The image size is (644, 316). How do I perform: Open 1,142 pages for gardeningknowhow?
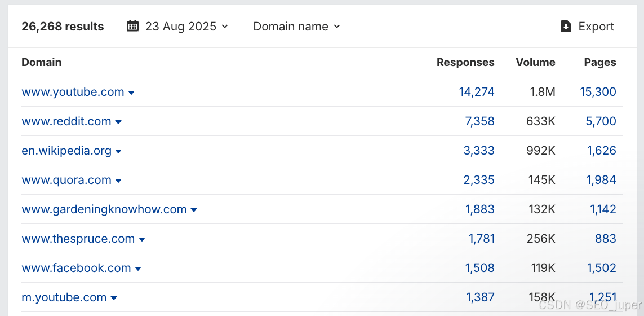coord(603,209)
